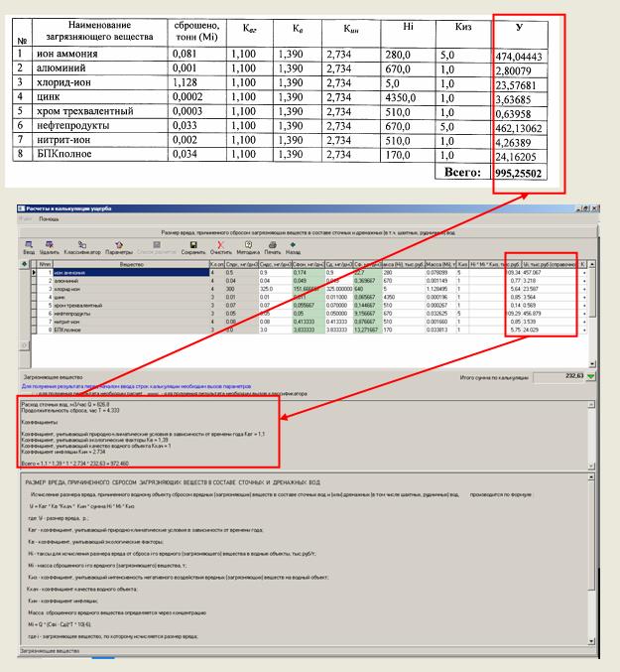Click the Сохранить disk icon
The width and height of the screenshot is (620, 672).
pyautogui.click(x=194, y=244)
